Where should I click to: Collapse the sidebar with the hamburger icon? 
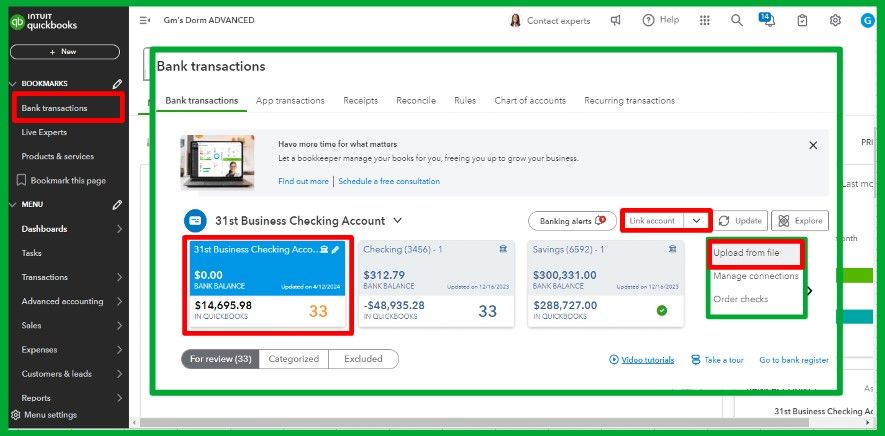tap(144, 20)
